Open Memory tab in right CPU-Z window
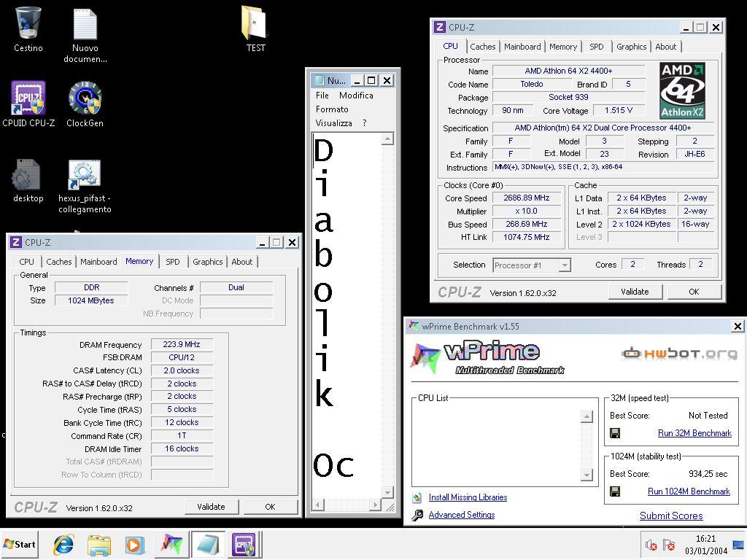This screenshot has width=747, height=560. tap(562, 47)
